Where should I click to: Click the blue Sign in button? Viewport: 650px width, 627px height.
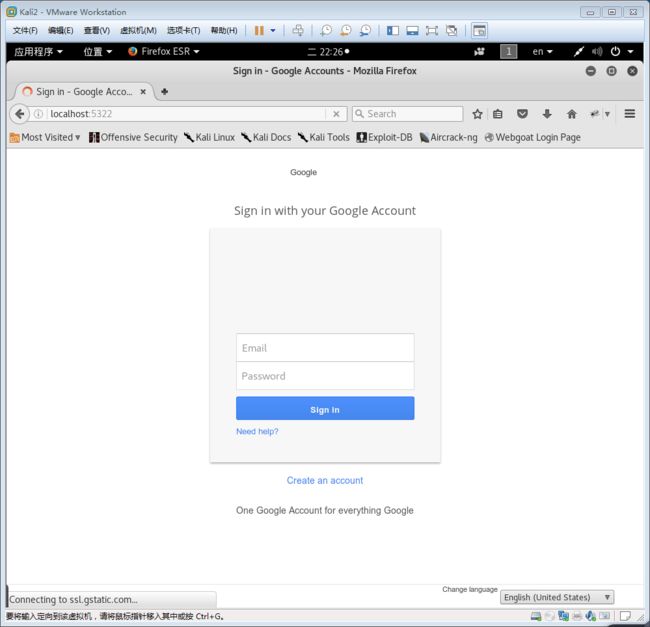point(325,409)
